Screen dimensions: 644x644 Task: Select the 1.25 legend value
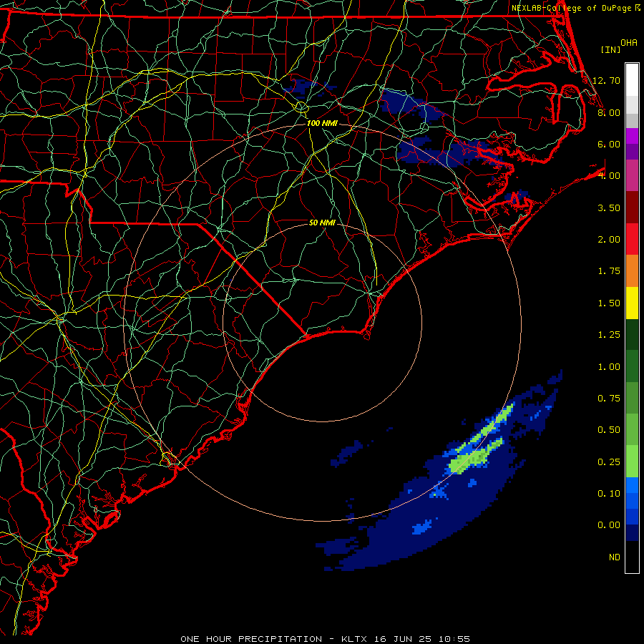(x=609, y=335)
